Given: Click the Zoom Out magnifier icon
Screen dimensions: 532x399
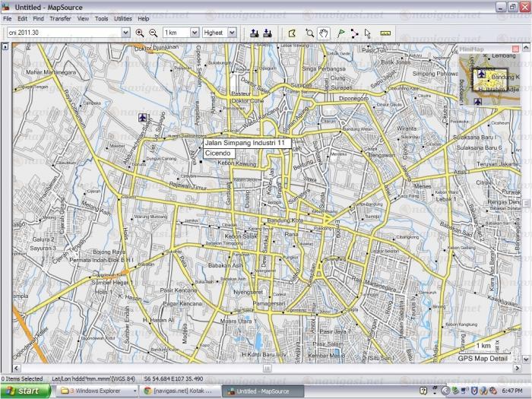Looking at the screenshot, I should click(153, 33).
